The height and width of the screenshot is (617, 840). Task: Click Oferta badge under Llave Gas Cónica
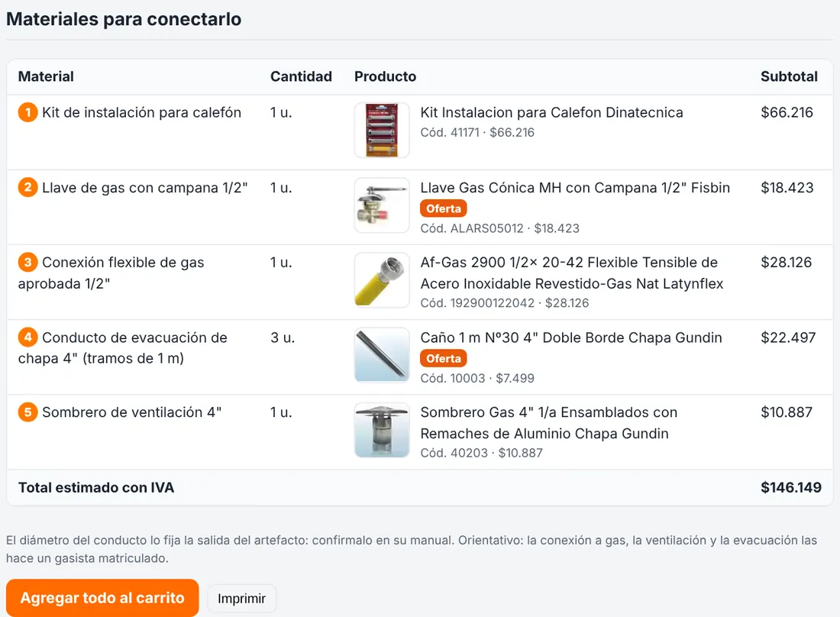pyautogui.click(x=444, y=208)
